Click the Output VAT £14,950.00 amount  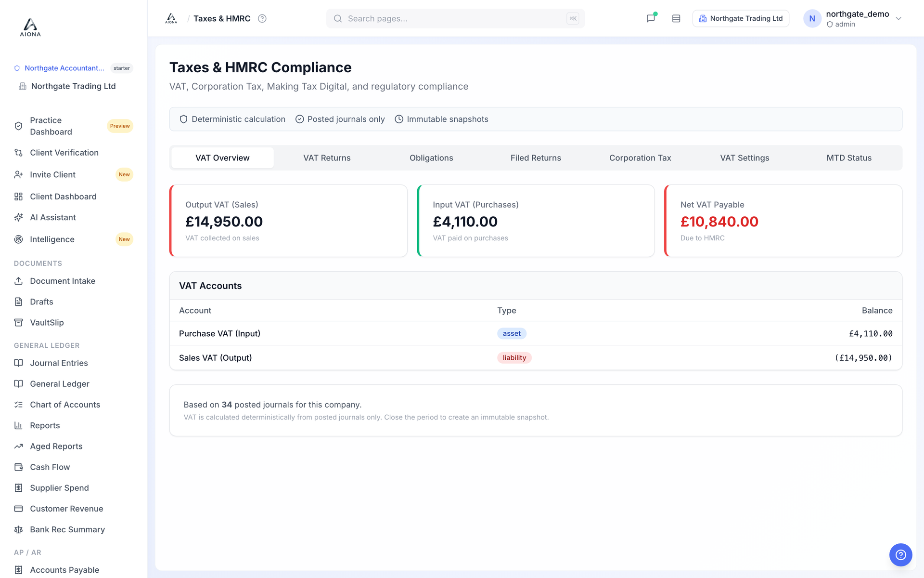coord(224,222)
